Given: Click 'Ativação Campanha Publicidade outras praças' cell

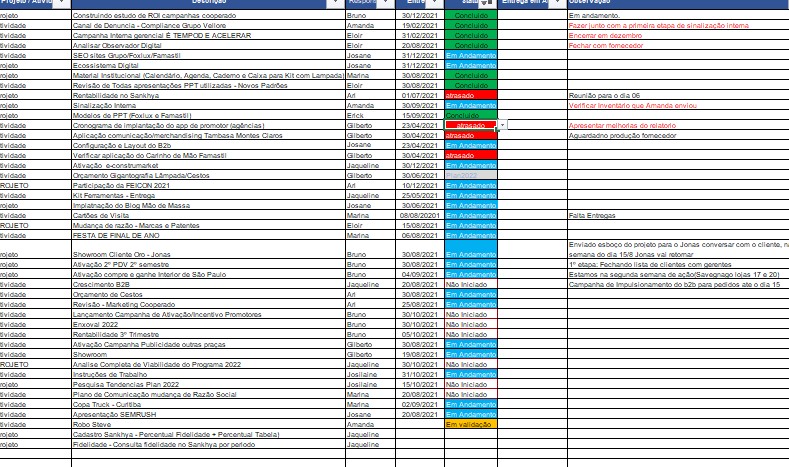Looking at the screenshot, I should [208, 345].
